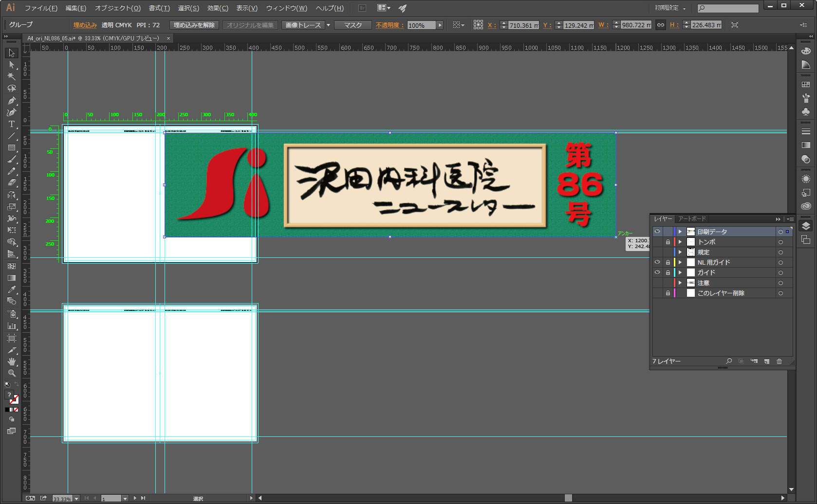
Task: Click the GPU performance rocket icon
Action: (x=403, y=8)
